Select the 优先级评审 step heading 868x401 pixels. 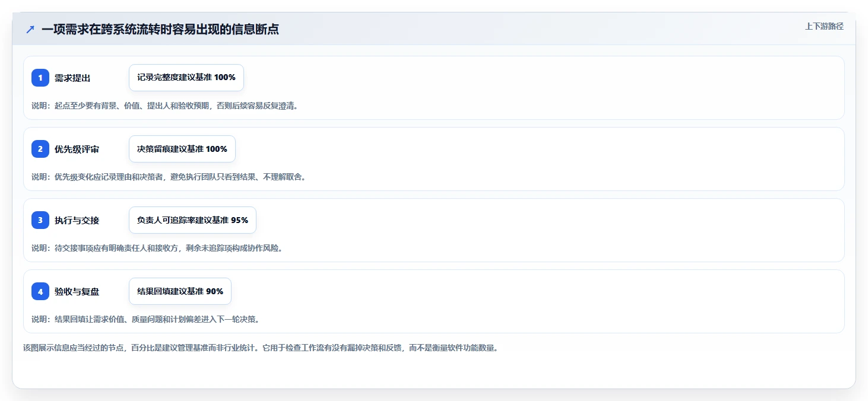coord(77,149)
